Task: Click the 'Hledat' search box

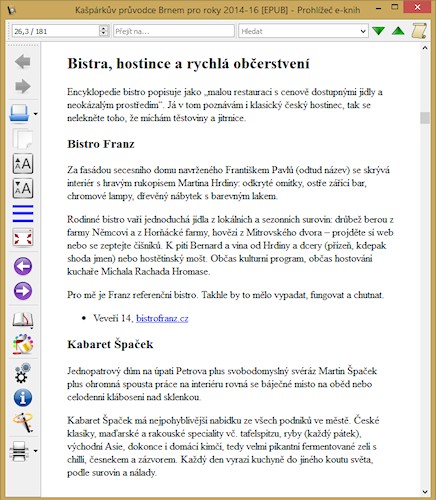Action: [299, 31]
